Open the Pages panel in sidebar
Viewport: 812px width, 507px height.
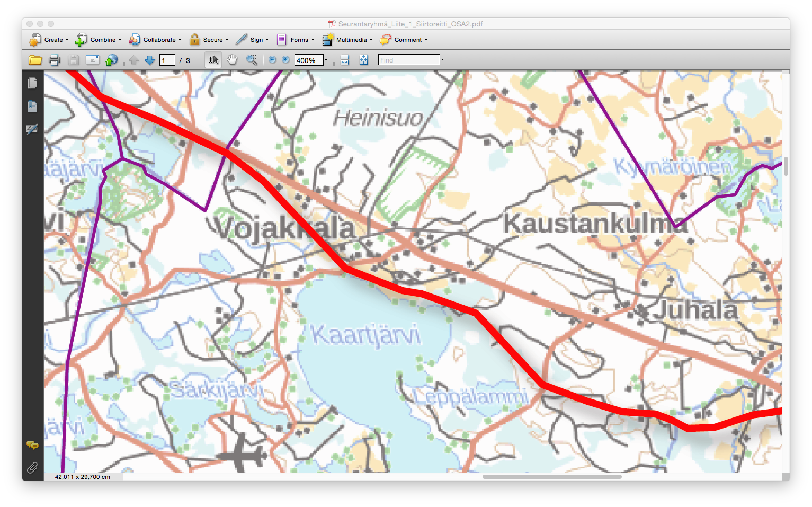[32, 83]
